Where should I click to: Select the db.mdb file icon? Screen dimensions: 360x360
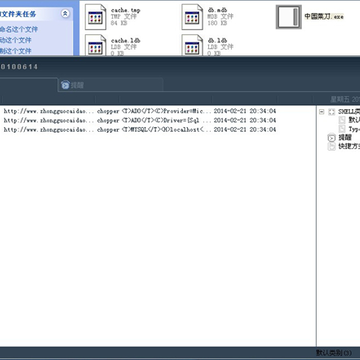pos(192,17)
